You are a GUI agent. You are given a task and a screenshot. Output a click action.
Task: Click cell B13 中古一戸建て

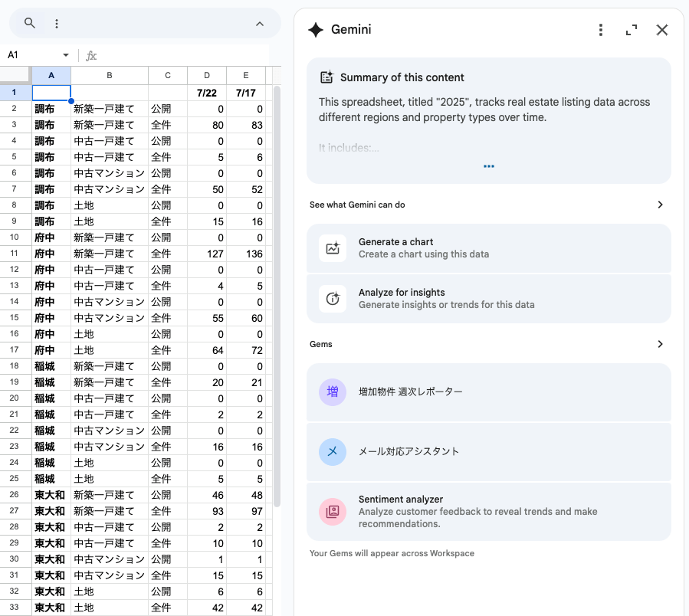coord(110,286)
